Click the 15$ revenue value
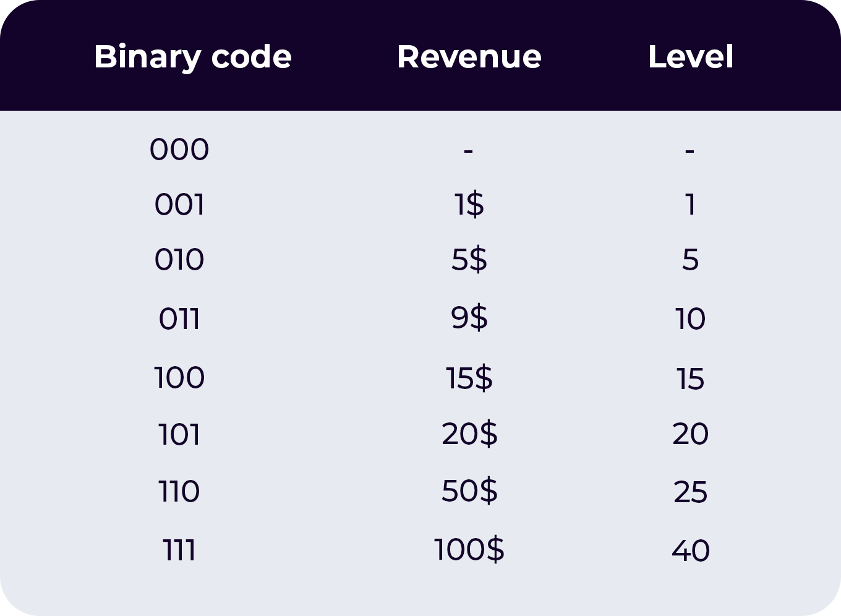 pos(469,378)
